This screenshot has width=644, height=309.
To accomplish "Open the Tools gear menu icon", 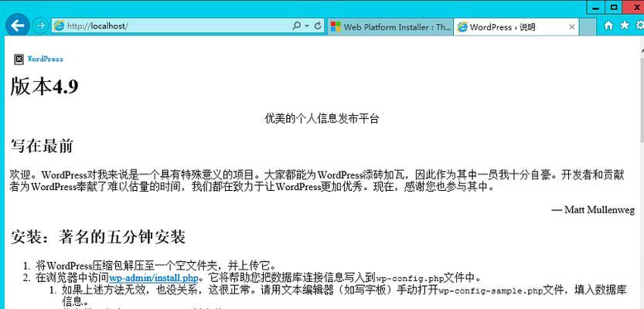I will click(x=640, y=25).
